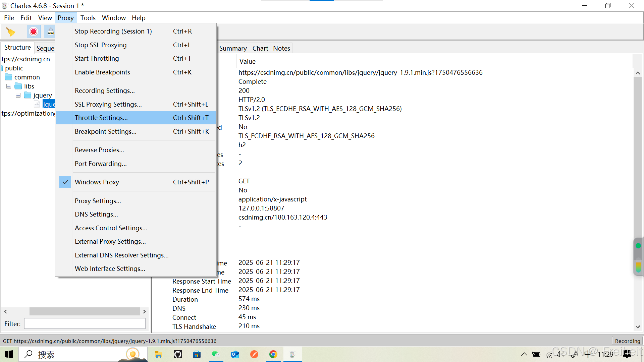Select Stop Recording (Session 1)
Viewport: 644px width, 362px height.
click(x=136, y=31)
